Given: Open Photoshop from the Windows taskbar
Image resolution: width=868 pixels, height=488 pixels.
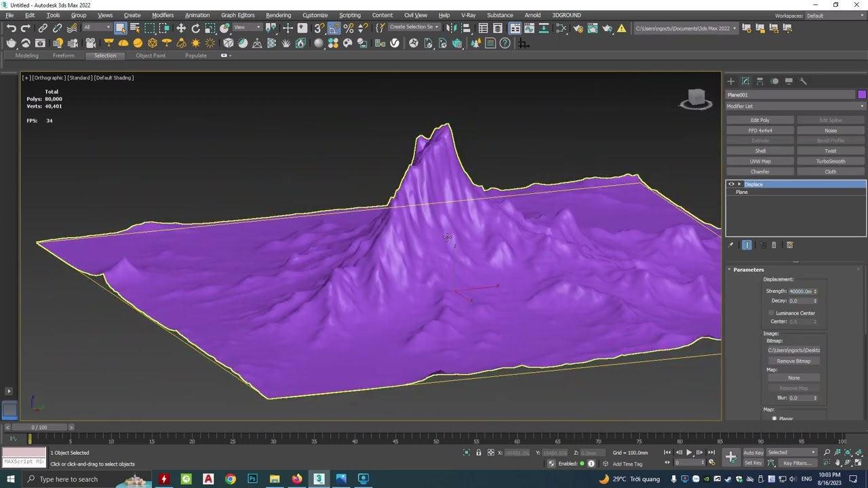Looking at the screenshot, I should click(252, 479).
